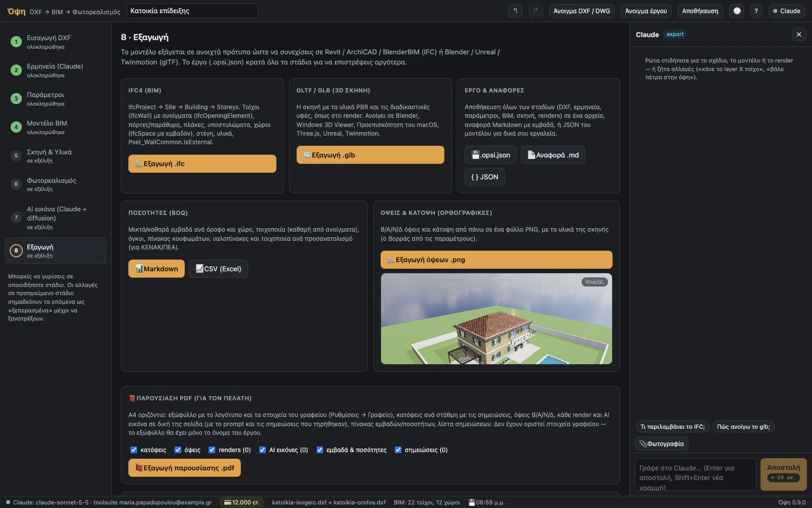Go to stage 5 Σκηνή & Υλικά
The image size is (812, 508).
(x=55, y=155)
